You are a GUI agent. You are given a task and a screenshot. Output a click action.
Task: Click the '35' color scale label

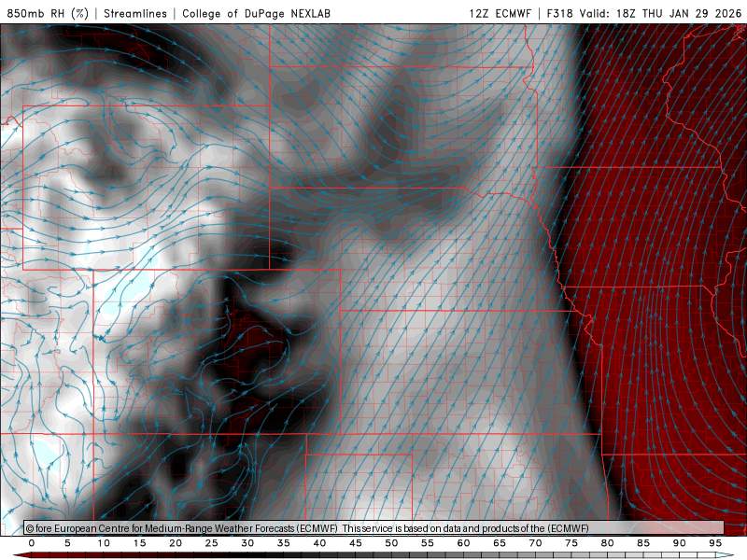click(284, 543)
